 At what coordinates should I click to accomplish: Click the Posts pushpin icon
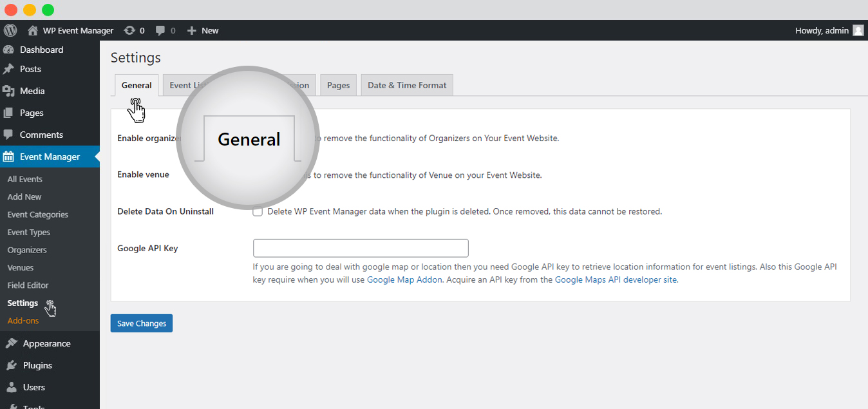pyautogui.click(x=8, y=69)
